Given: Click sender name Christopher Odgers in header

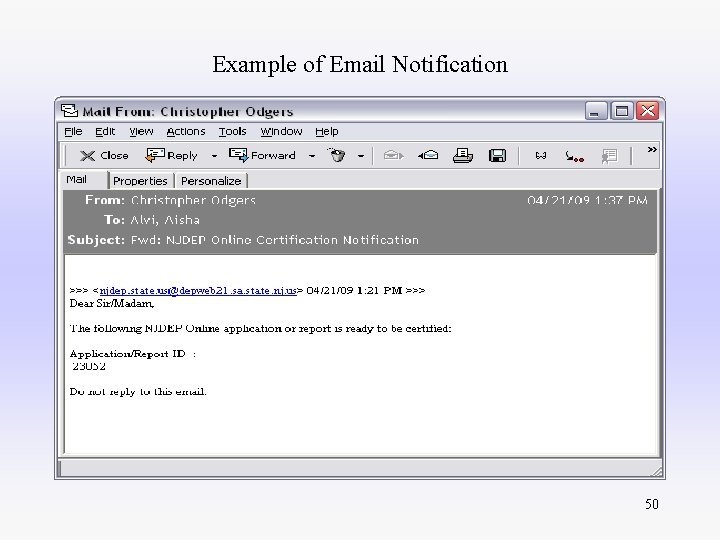Looking at the screenshot, I should coord(193,200).
